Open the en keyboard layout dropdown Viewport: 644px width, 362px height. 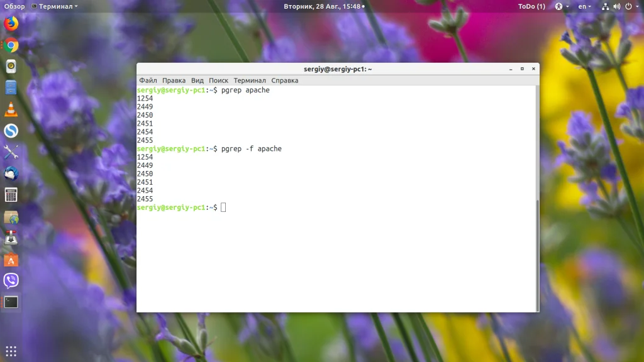pyautogui.click(x=584, y=6)
